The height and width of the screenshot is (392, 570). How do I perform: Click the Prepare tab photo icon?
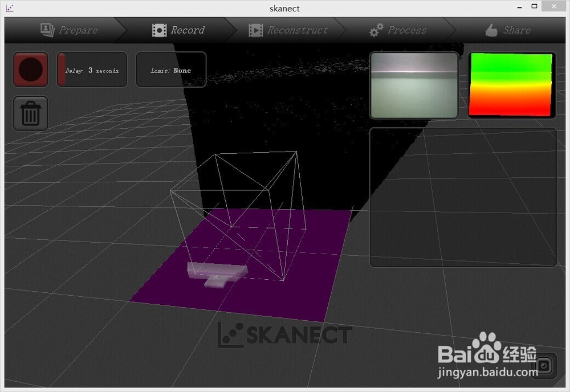coord(48,30)
